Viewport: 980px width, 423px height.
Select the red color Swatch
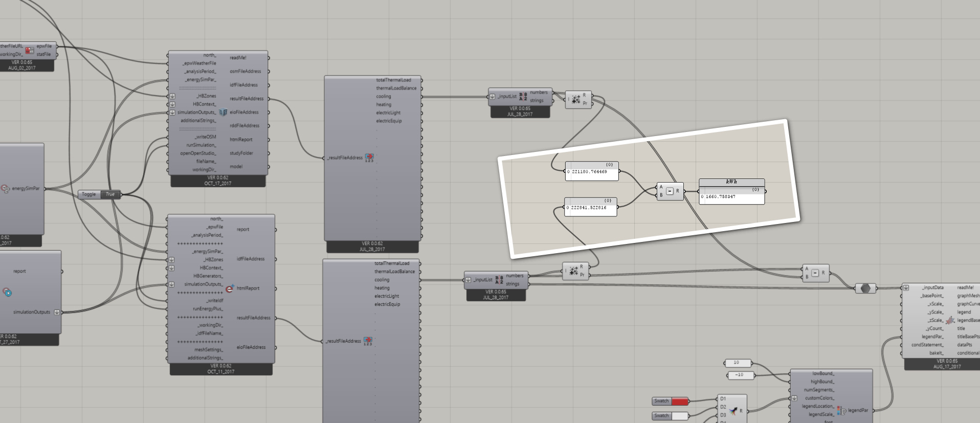click(679, 402)
